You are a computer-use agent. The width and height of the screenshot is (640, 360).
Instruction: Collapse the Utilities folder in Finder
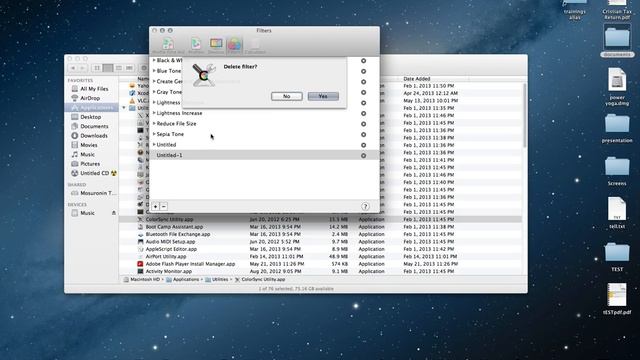(x=124, y=108)
